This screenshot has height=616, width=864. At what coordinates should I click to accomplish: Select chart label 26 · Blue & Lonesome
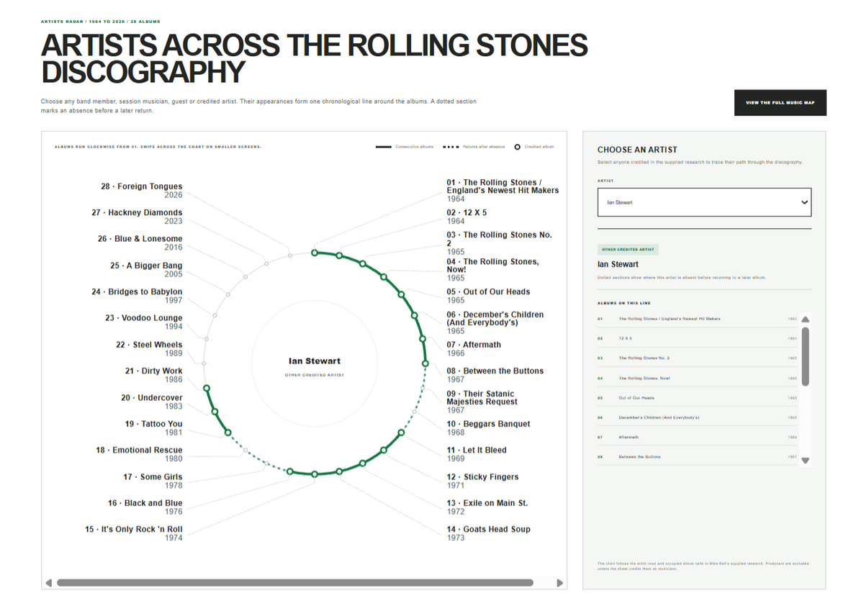(x=140, y=243)
